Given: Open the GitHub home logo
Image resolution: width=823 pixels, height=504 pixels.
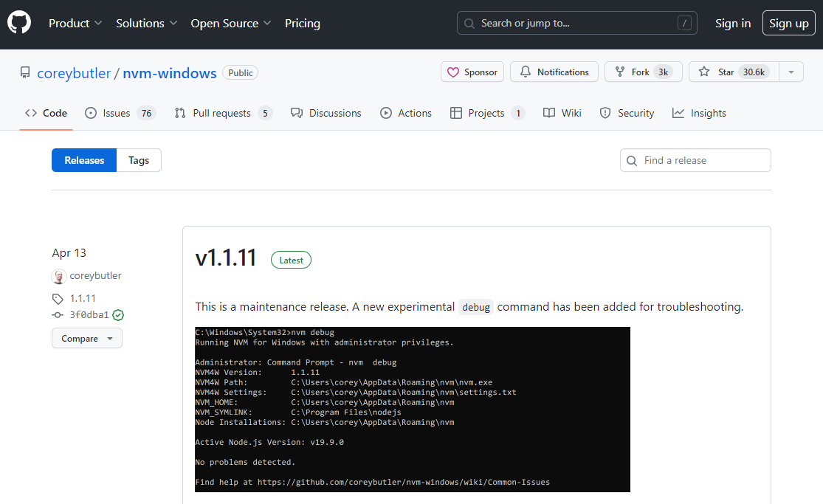Looking at the screenshot, I should tap(19, 23).
